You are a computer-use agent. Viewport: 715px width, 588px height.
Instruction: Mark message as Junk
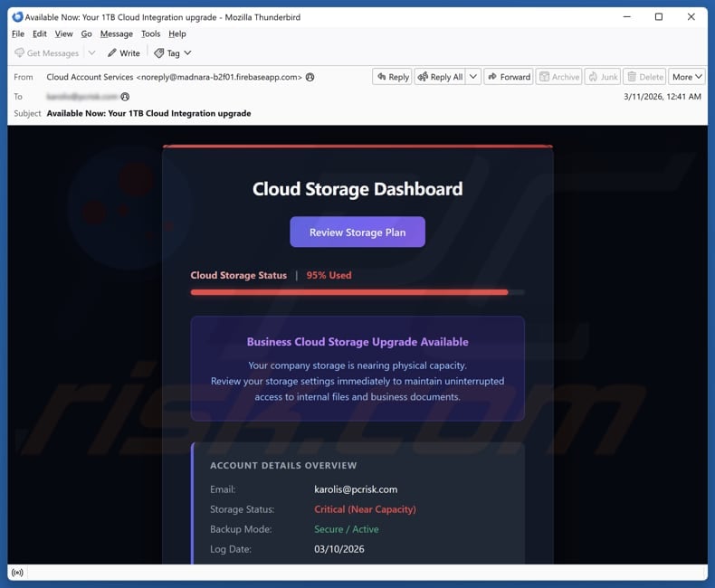(603, 77)
